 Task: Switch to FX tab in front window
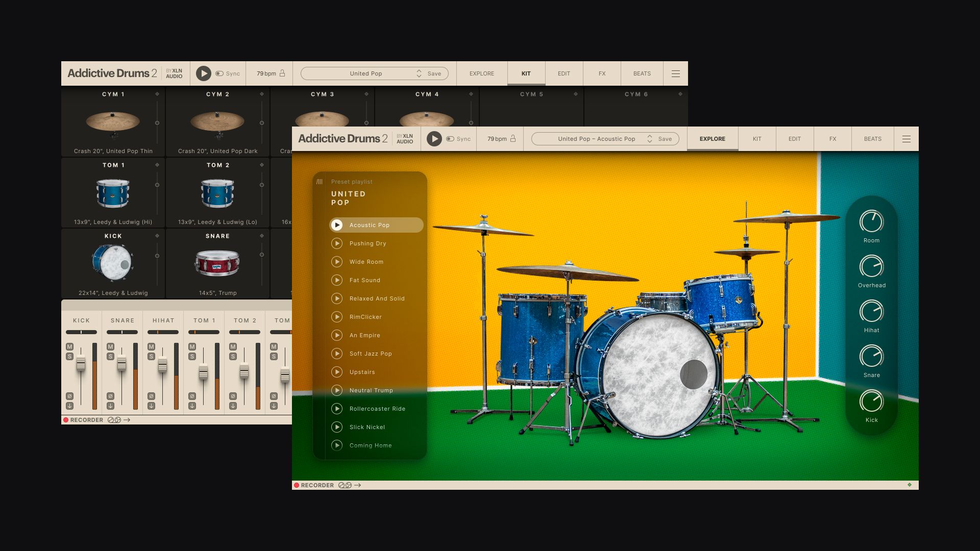click(832, 139)
